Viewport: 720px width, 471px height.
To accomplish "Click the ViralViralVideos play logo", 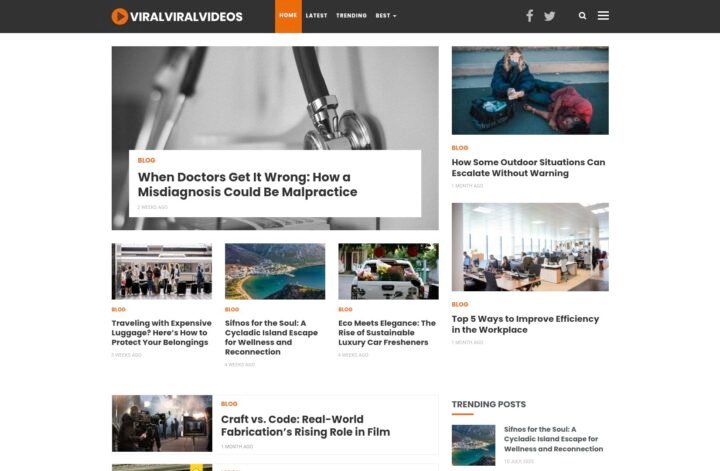I will (x=177, y=17).
